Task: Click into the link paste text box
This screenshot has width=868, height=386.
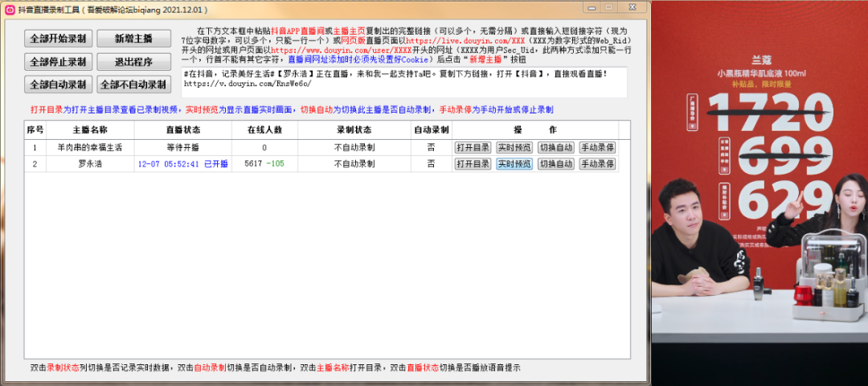Action: pos(404,83)
